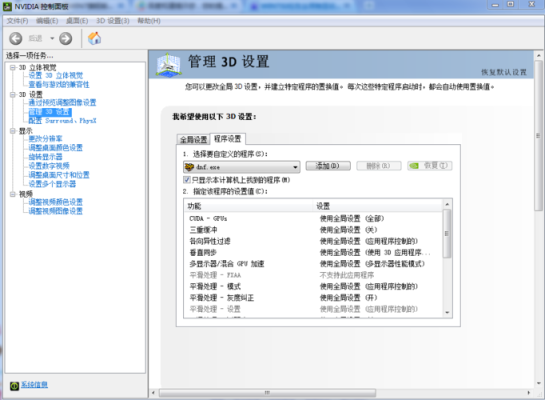Select 设置多个显示器 in tree

52,184
